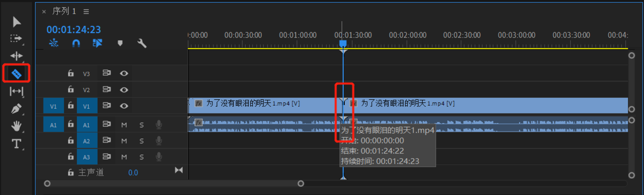Click fx badge on second V1 clip
The height and width of the screenshot is (195, 644).
pos(353,103)
